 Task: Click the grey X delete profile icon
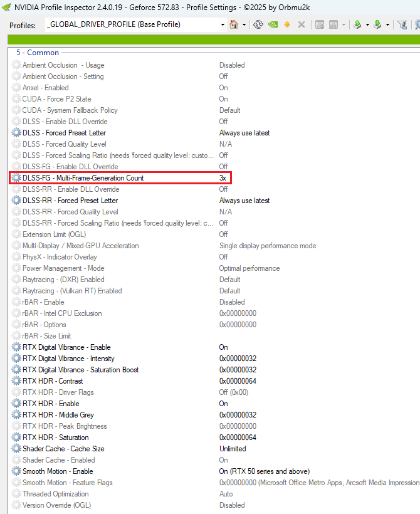(x=302, y=24)
